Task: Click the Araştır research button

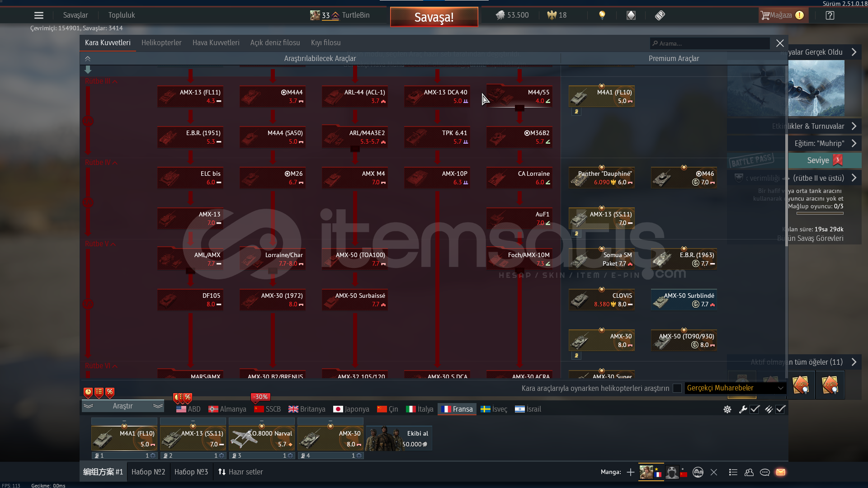Action: click(123, 406)
